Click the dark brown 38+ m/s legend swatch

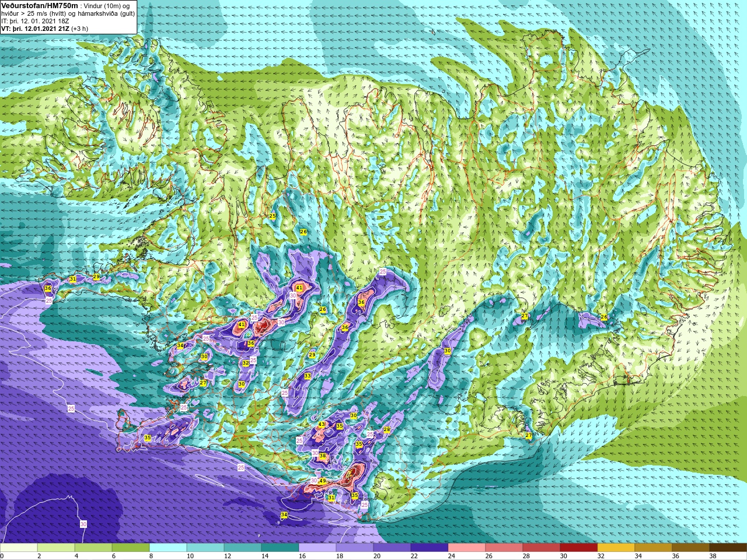tap(728, 548)
